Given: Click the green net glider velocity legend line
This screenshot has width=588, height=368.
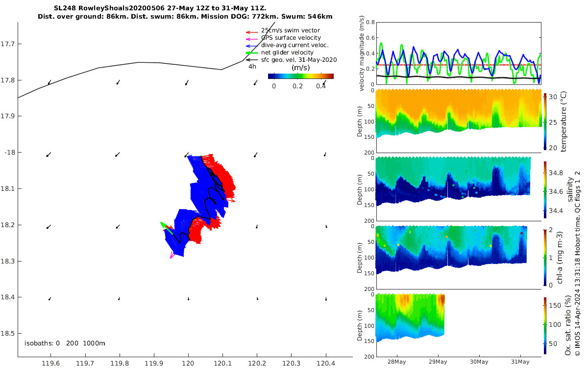Looking at the screenshot, I should [251, 53].
